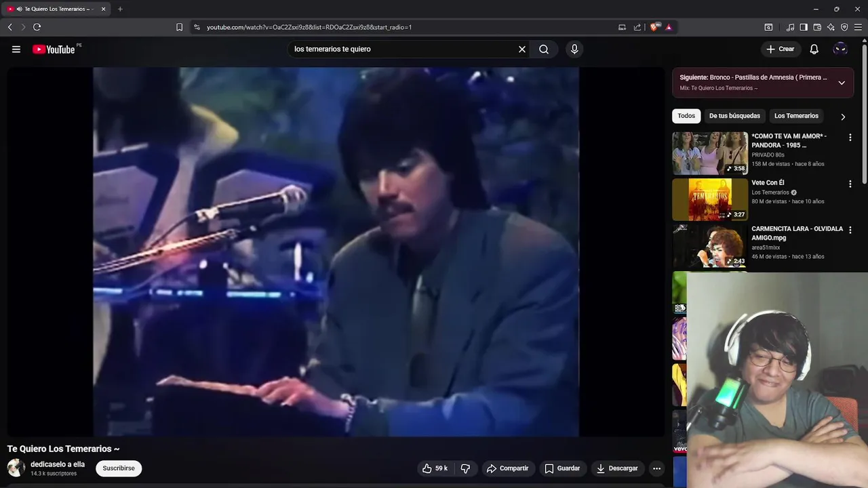Open a new browser tab
This screenshot has width=868, height=488.
120,9
